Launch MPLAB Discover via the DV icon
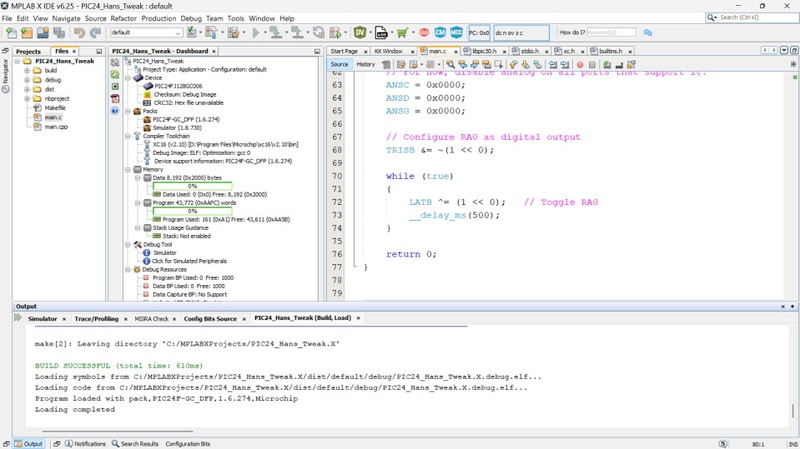Screen dimensions: 800x449 [360, 33]
